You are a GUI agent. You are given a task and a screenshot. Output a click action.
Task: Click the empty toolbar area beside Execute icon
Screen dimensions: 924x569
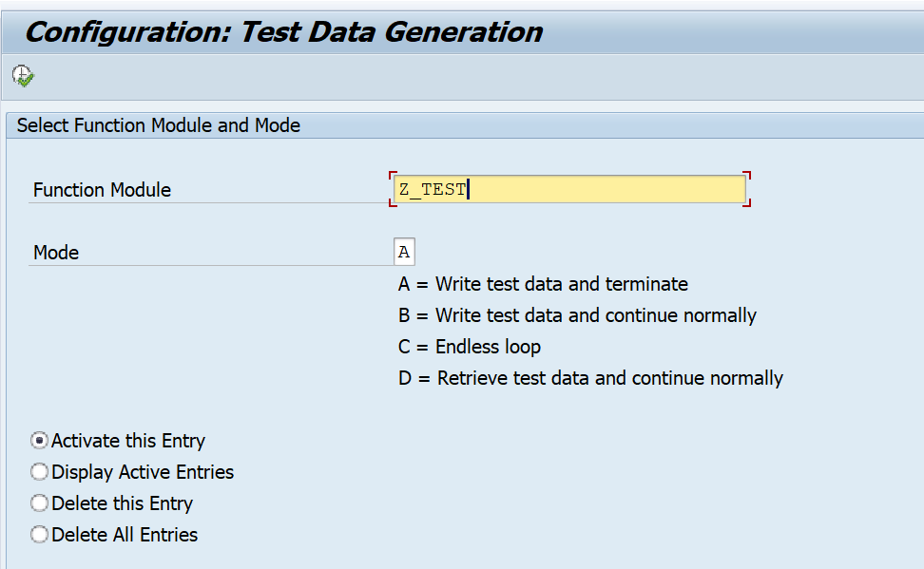click(x=380, y=76)
